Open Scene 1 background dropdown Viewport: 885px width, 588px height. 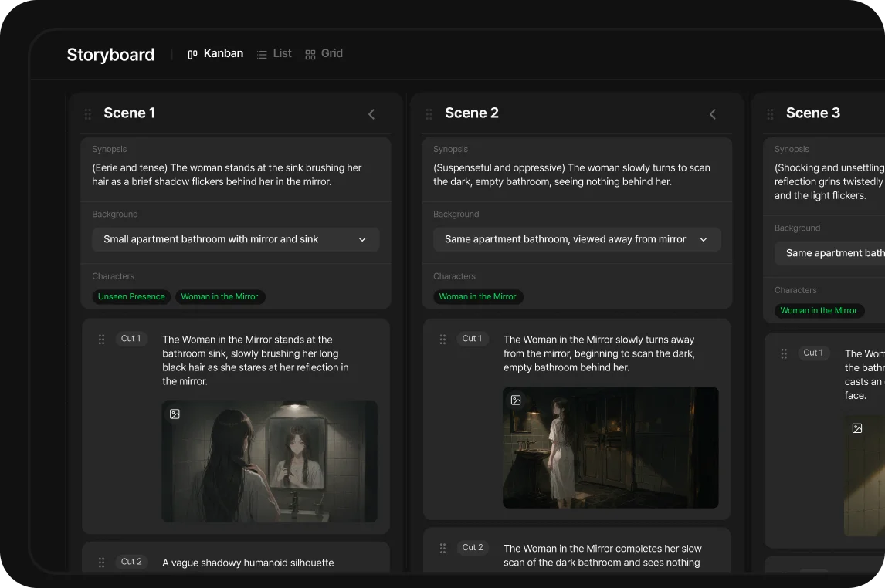(x=236, y=239)
